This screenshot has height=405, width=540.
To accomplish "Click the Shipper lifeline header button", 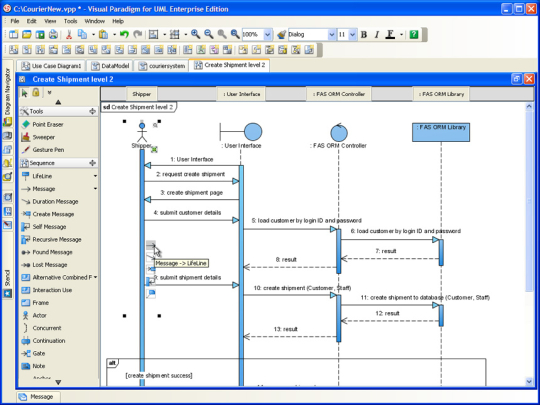I will pyautogui.click(x=142, y=94).
